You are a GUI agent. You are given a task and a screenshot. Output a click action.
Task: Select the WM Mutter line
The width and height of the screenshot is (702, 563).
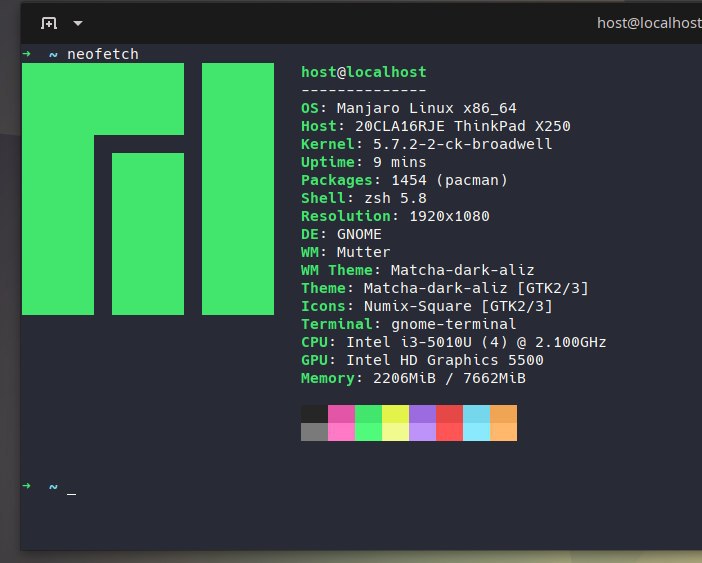[x=346, y=252]
